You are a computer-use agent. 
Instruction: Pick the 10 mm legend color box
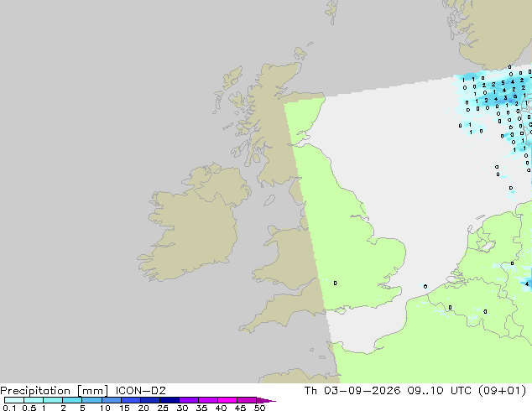tap(111, 400)
